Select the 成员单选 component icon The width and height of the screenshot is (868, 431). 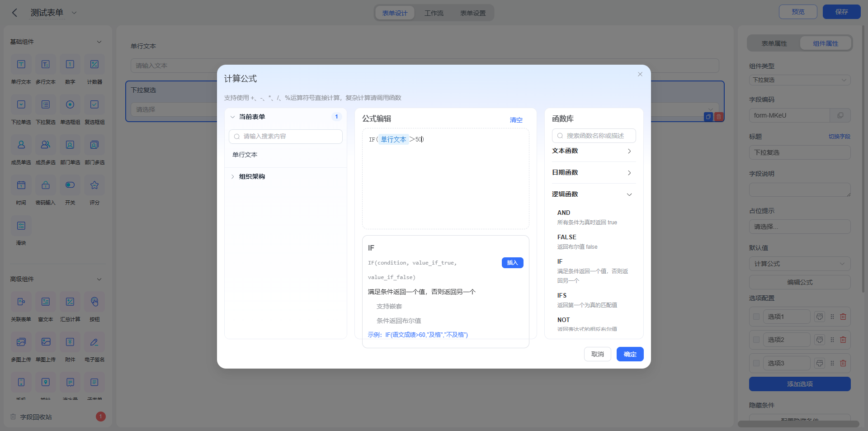(21, 145)
